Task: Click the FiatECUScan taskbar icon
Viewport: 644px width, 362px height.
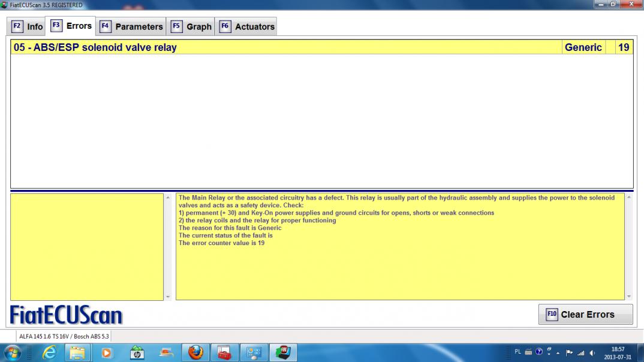Action: [283, 352]
